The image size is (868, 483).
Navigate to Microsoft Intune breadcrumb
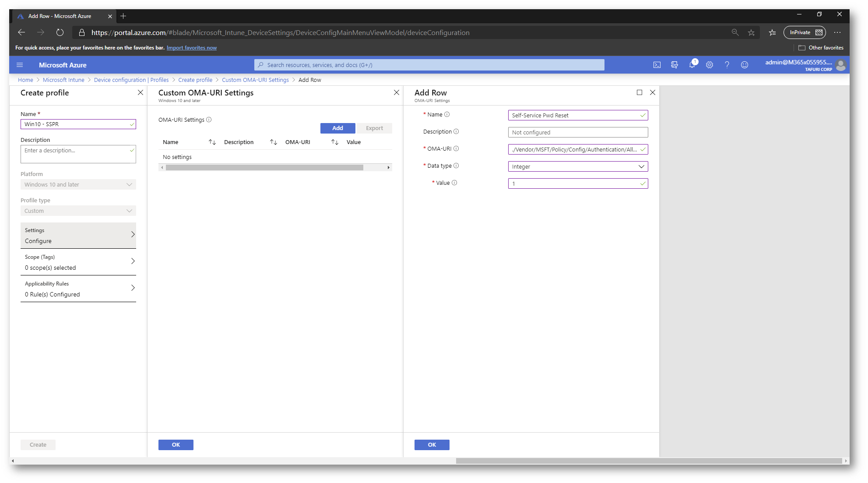click(63, 80)
